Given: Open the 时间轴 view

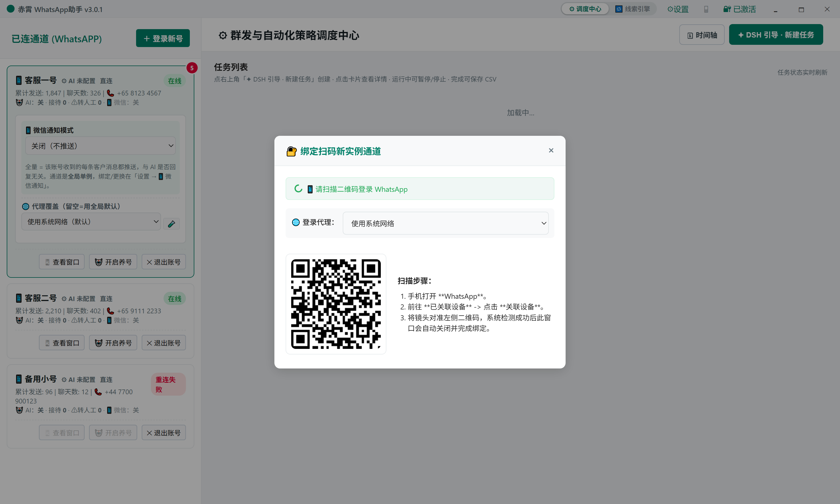Looking at the screenshot, I should click(701, 35).
